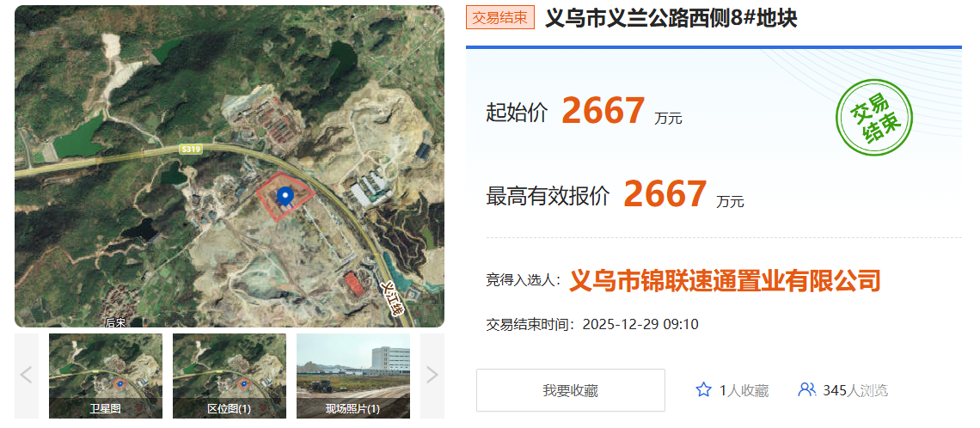Open the 区位图(1) thumbnail
The image size is (980, 428).
click(x=230, y=376)
